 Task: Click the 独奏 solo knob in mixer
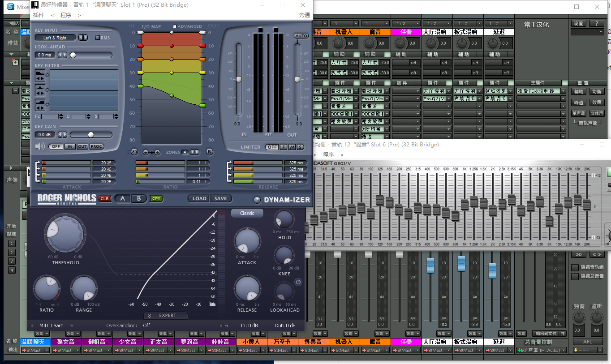click(579, 318)
